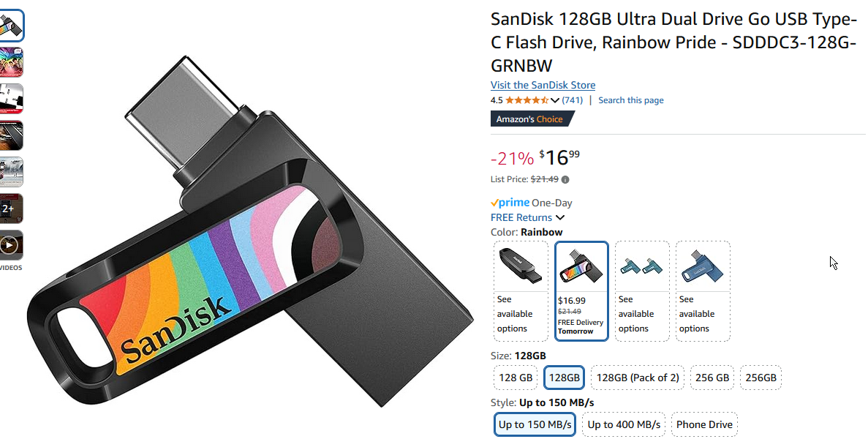
Task: Expand the rating breakdown chevron
Action: pos(555,101)
